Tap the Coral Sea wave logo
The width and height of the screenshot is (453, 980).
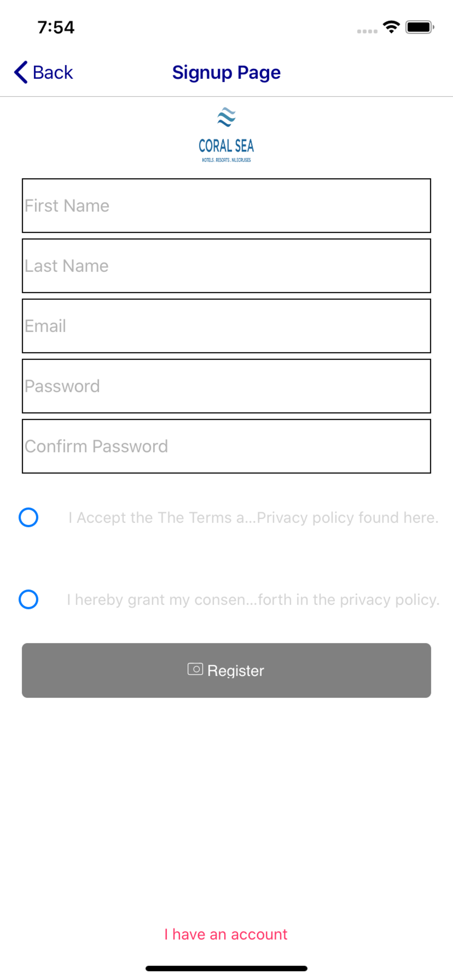coord(226,117)
